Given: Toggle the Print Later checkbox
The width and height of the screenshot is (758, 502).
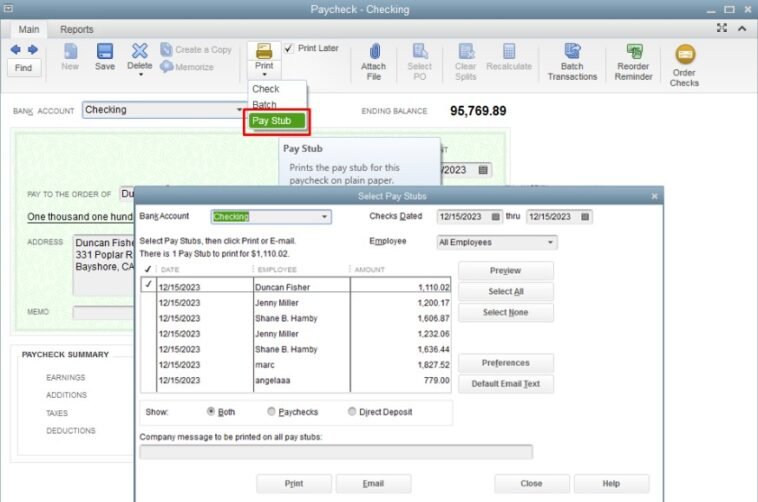Looking at the screenshot, I should click(x=289, y=48).
